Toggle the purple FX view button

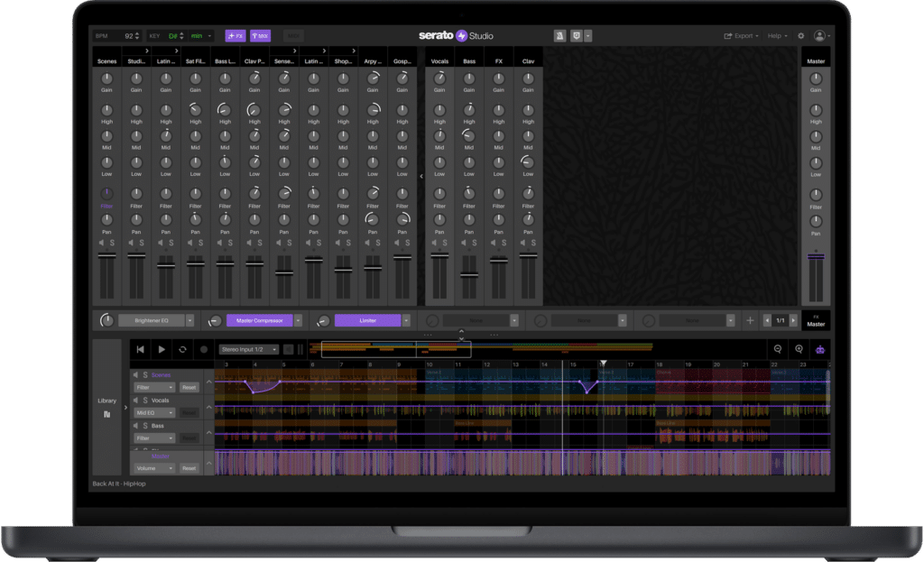[236, 36]
